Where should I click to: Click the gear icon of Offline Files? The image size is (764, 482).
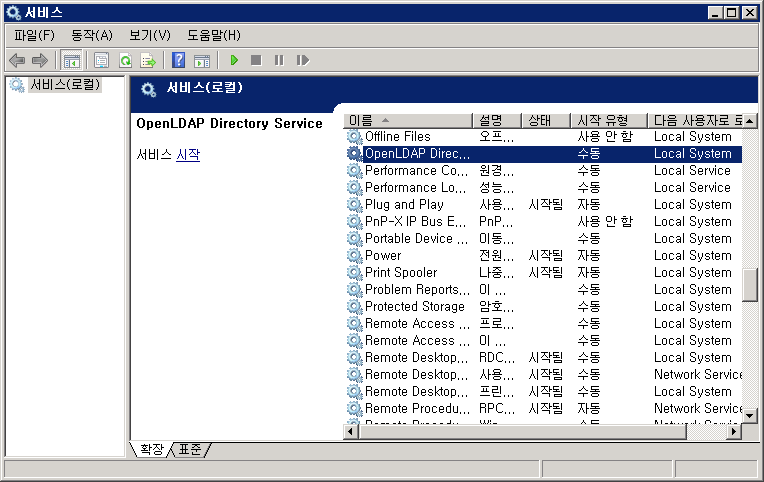354,136
